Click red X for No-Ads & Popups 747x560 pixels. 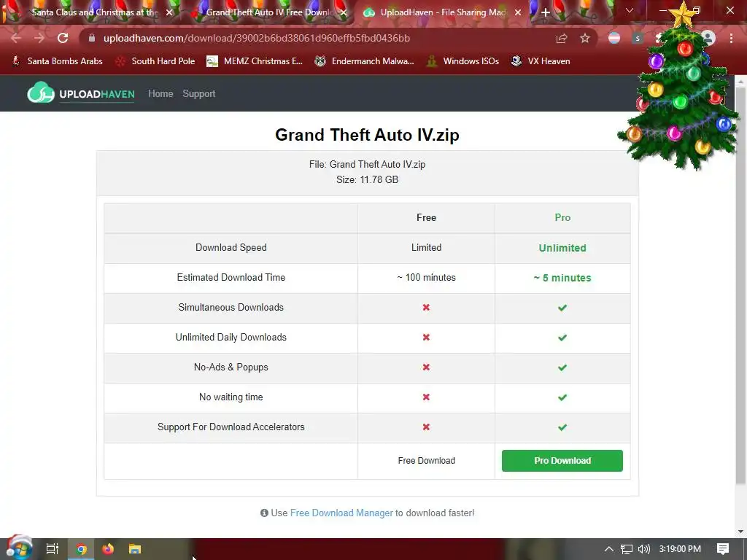pos(426,367)
